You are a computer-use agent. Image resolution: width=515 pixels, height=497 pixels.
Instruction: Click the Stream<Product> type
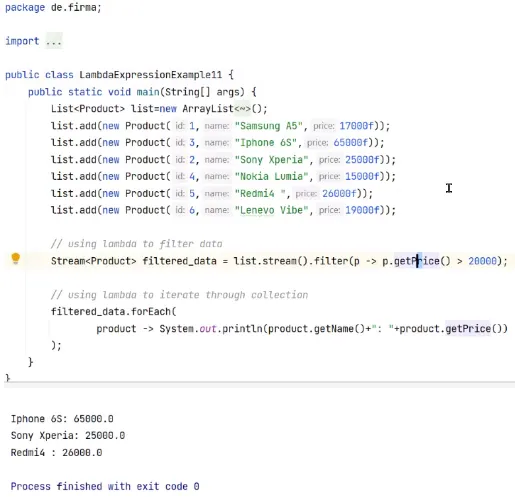[94, 261]
